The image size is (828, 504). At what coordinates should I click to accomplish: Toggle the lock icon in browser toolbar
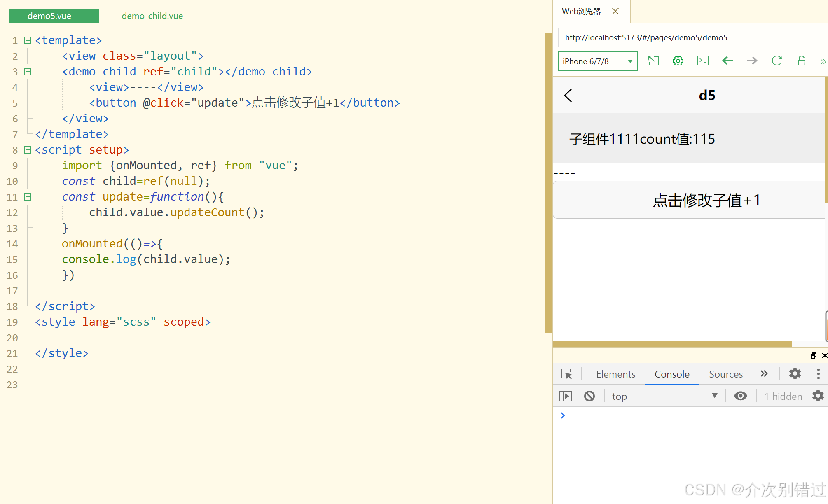[x=801, y=61]
